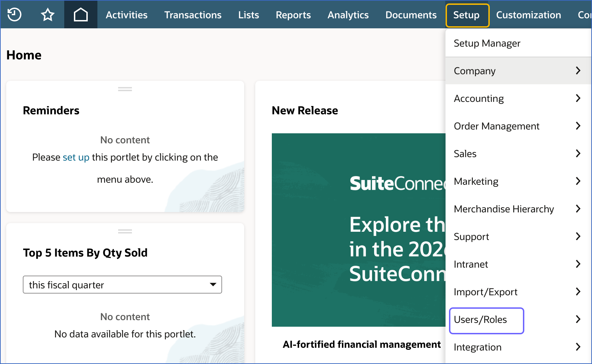The width and height of the screenshot is (592, 364).
Task: Expand the Users/Roles submenu chevron
Action: [578, 319]
